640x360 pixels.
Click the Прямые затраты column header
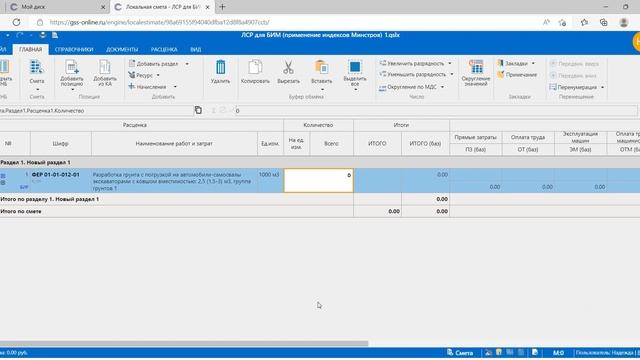pos(476,138)
